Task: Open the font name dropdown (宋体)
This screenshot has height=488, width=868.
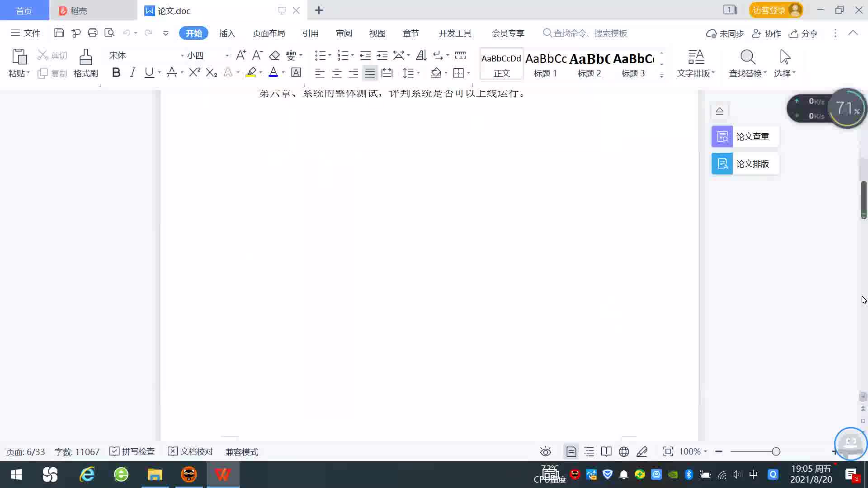Action: pos(182,56)
